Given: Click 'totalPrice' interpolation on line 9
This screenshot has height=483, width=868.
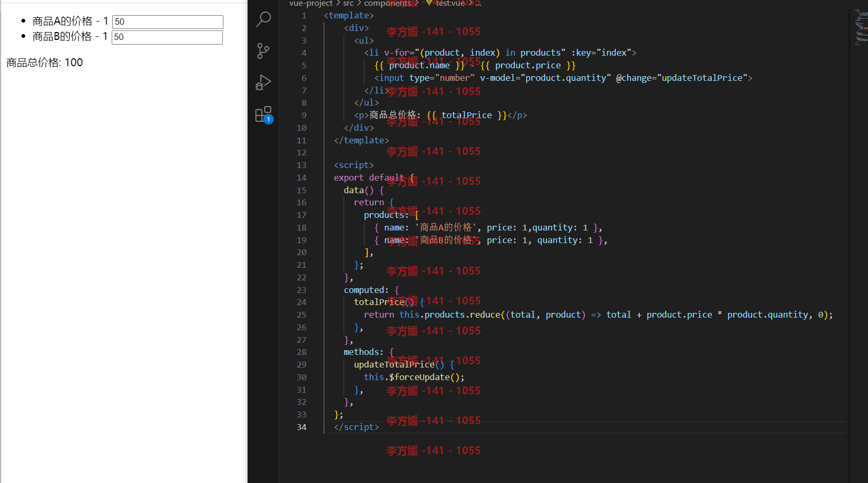Looking at the screenshot, I should (x=467, y=115).
